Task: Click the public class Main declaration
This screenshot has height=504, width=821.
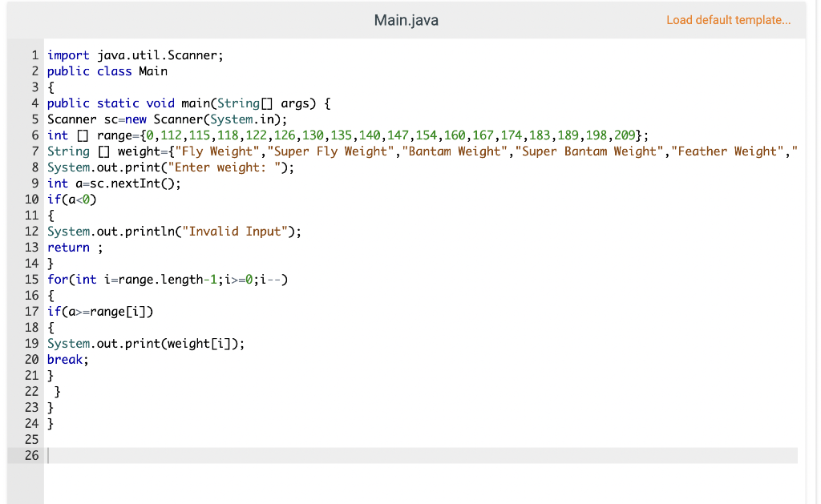Action: pos(107,71)
